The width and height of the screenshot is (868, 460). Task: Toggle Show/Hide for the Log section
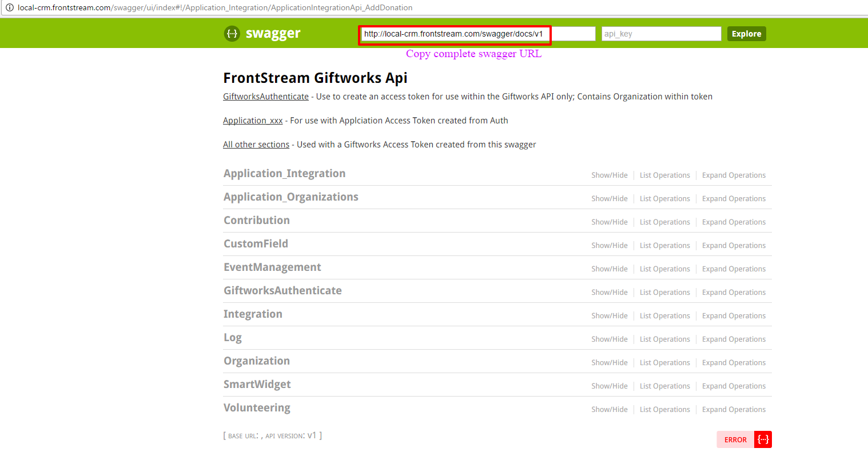pos(609,339)
